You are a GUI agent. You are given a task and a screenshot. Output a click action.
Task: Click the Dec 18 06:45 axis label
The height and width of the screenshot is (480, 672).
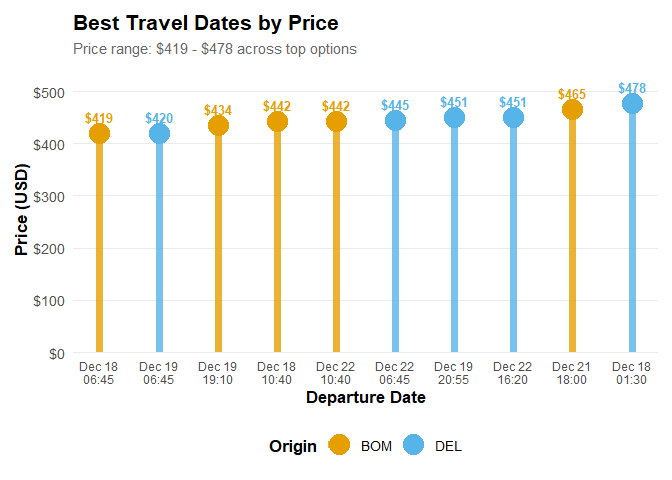[x=99, y=374]
